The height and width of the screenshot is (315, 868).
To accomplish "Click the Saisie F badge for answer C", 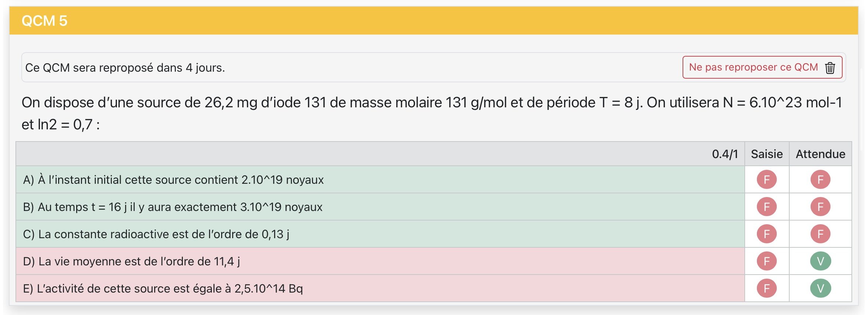I will pyautogui.click(x=766, y=234).
